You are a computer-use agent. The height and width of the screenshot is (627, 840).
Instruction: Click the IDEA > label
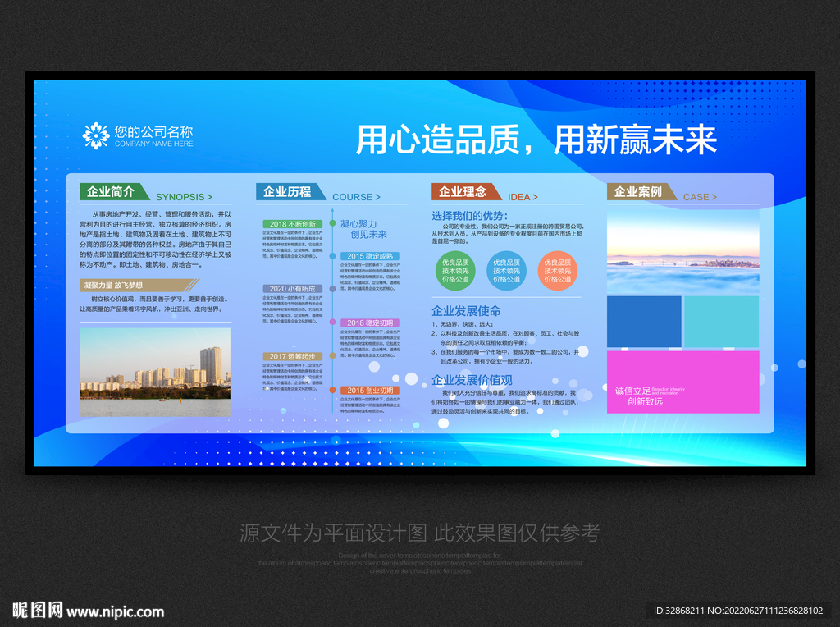click(523, 197)
